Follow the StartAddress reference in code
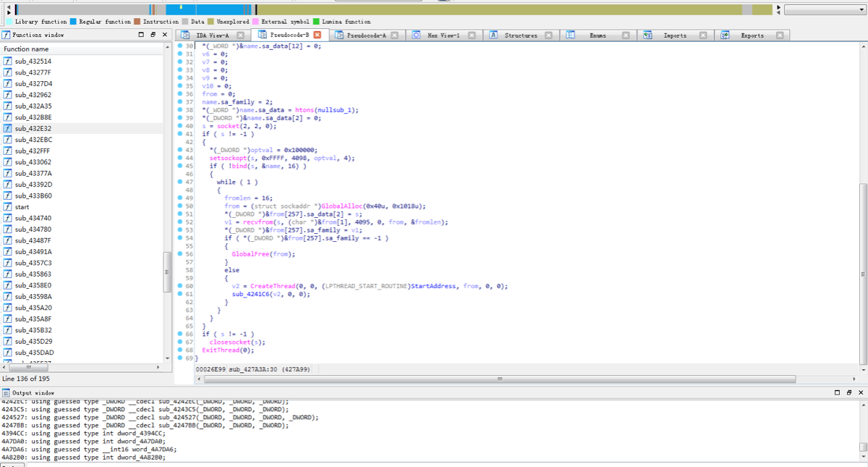This screenshot has width=868, height=467. click(x=434, y=286)
